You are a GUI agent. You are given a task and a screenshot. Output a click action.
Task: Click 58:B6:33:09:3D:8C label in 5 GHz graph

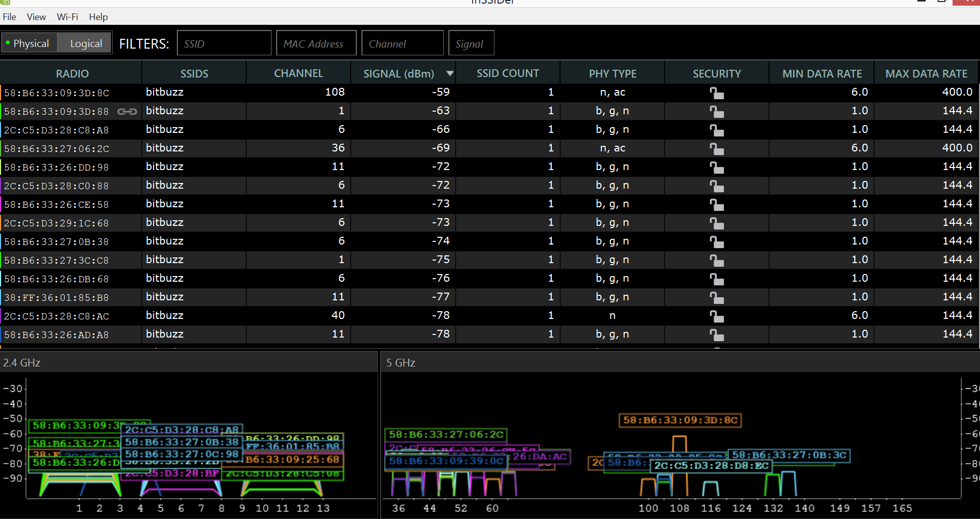(x=680, y=420)
